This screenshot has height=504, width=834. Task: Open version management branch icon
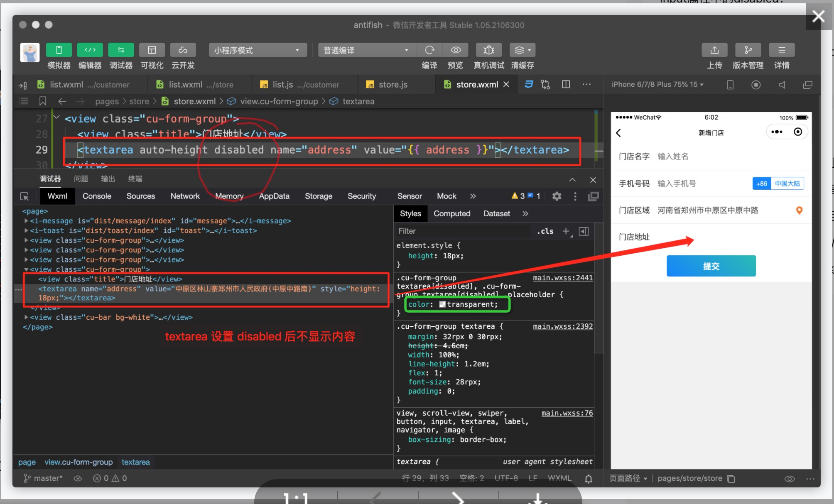point(748,50)
